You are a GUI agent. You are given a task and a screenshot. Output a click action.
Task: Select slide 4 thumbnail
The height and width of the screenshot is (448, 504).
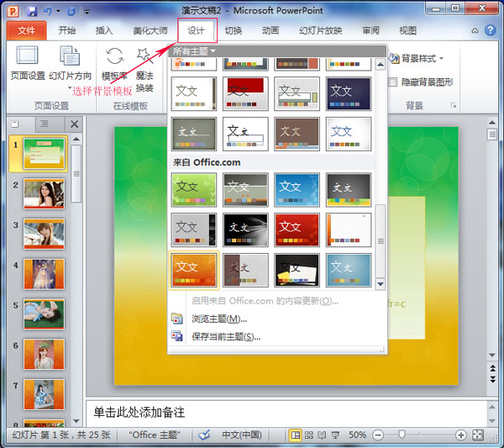click(44, 274)
